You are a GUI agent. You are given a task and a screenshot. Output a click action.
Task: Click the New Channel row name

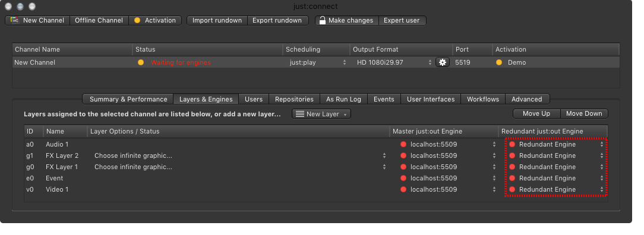pos(34,62)
